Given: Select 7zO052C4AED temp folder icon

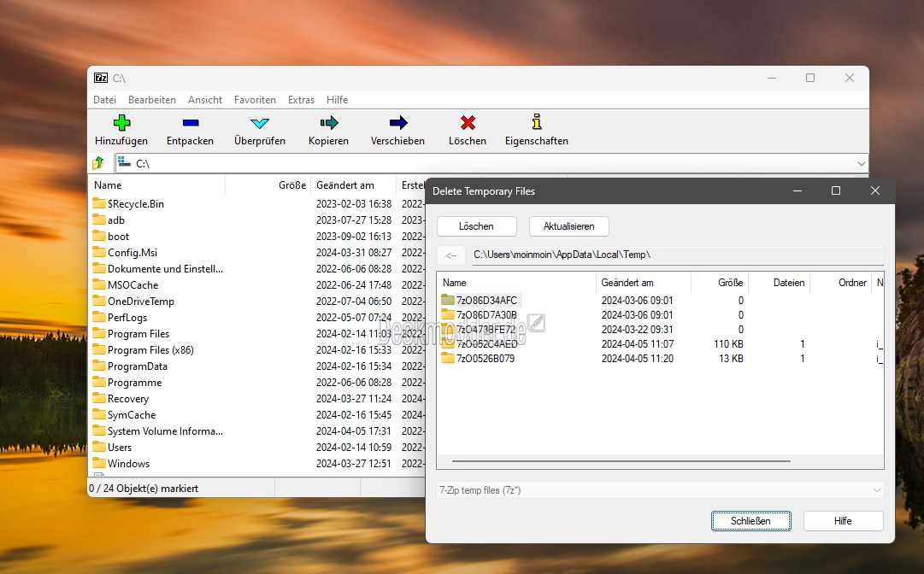Looking at the screenshot, I should 448,343.
